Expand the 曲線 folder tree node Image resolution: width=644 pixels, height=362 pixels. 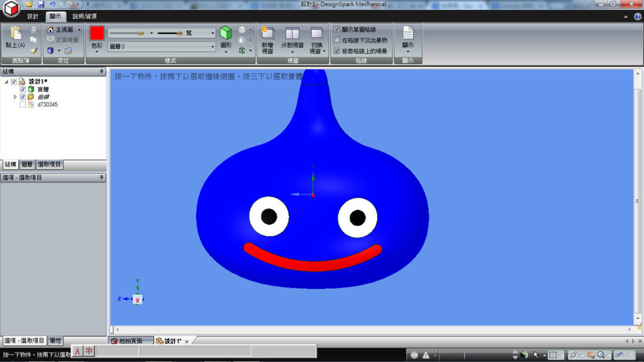point(15,97)
